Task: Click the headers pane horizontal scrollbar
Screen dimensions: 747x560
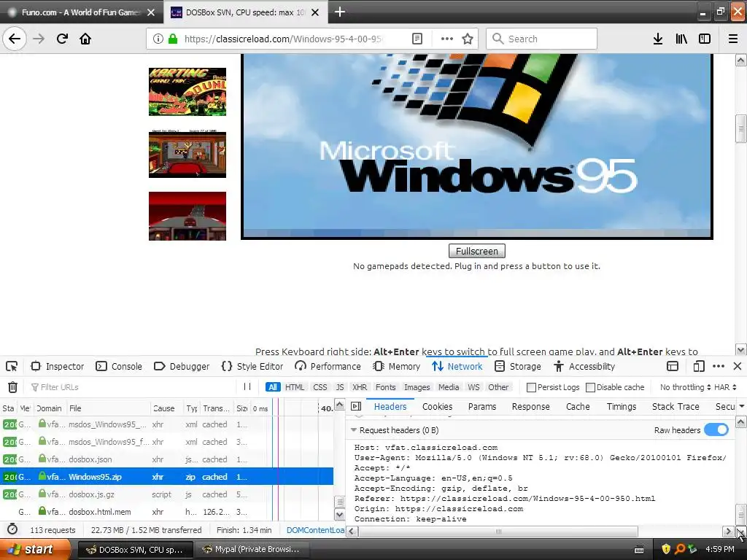Action: 498,532
